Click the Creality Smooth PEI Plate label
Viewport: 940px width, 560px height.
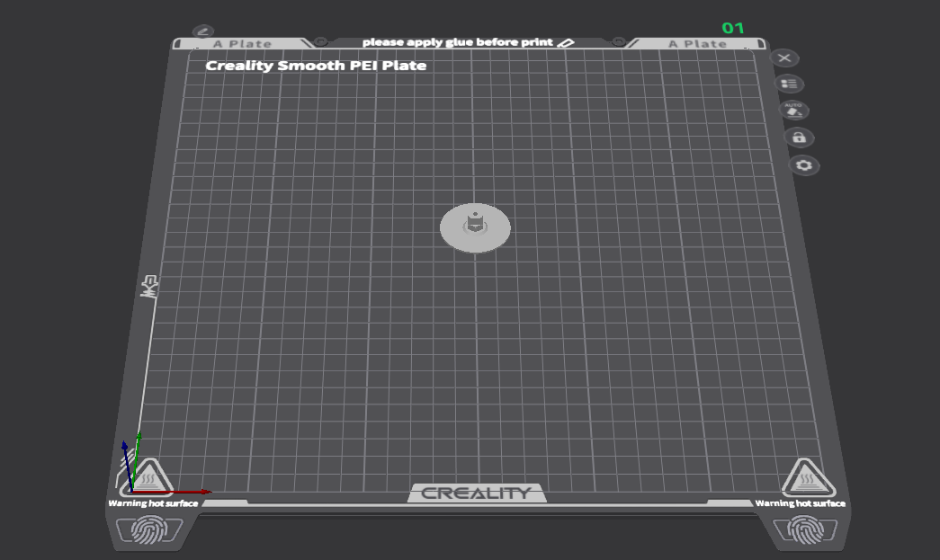[x=316, y=66]
